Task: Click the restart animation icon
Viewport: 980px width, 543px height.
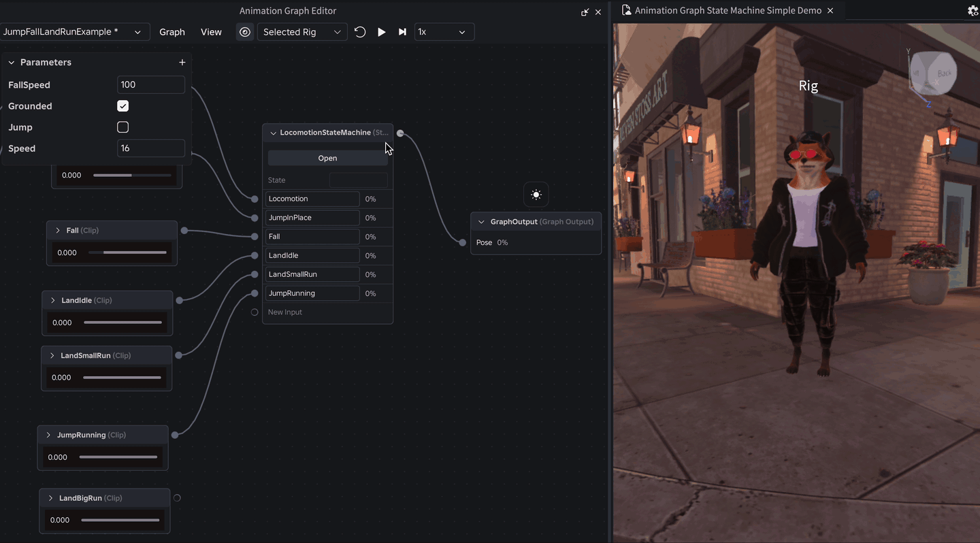Action: tap(360, 32)
